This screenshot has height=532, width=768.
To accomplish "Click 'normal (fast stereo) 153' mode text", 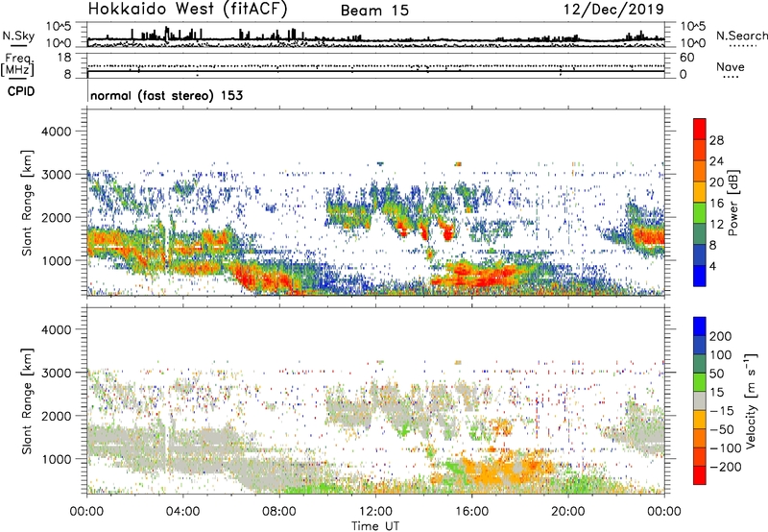I will (166, 95).
